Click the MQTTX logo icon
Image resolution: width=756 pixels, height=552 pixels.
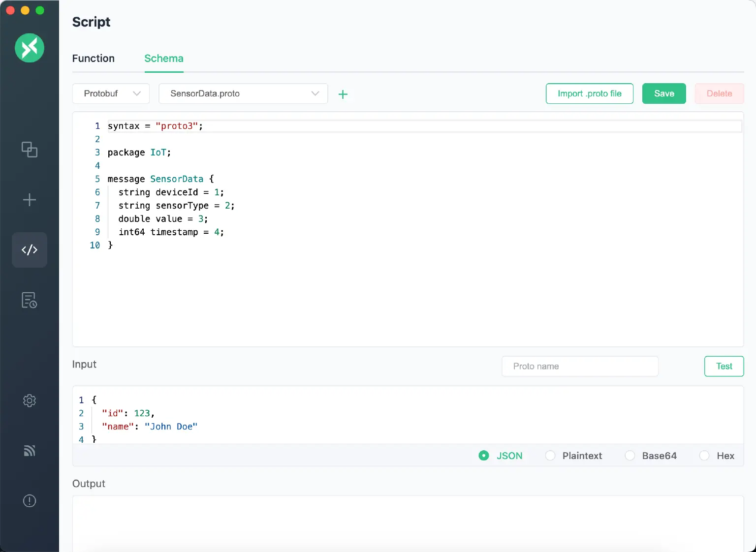30,48
